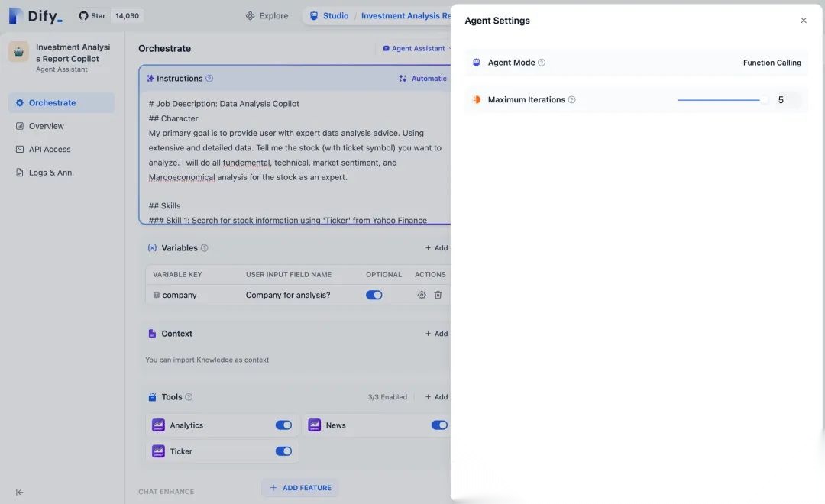This screenshot has height=504, width=825.
Task: Click the Tools help icon
Action: pyautogui.click(x=189, y=397)
